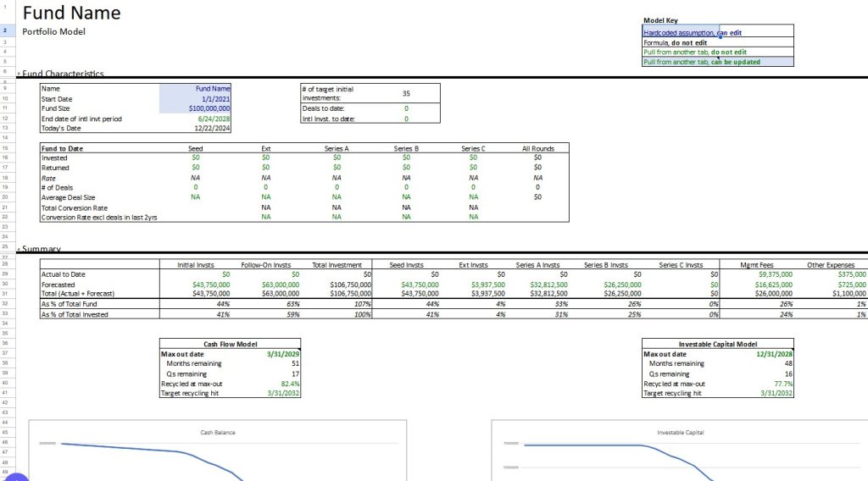This screenshot has height=481, width=868.
Task: Select row 2 header
Action: (x=6, y=31)
